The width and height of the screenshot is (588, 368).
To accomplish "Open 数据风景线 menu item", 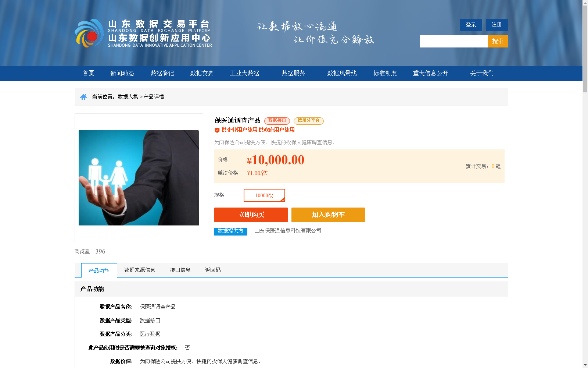I will tap(342, 73).
